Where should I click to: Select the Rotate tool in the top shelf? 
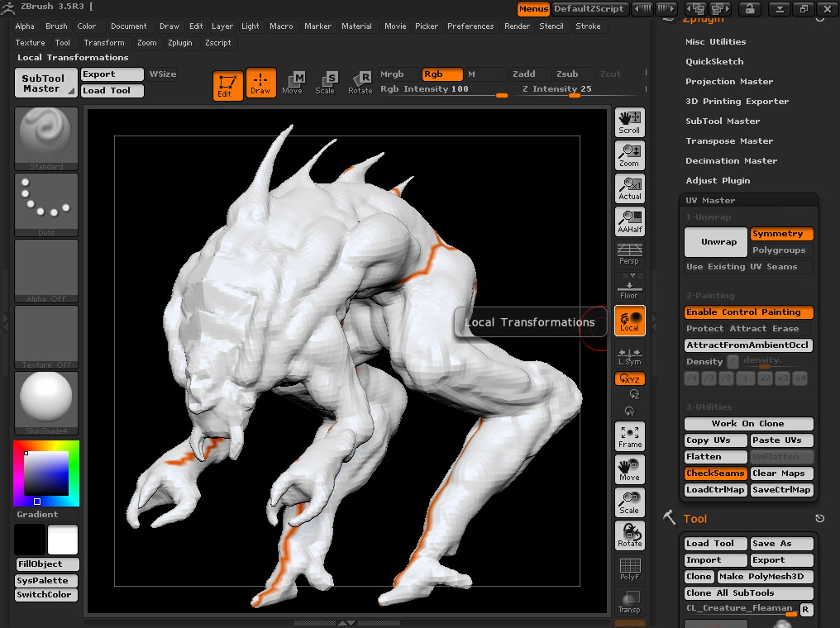click(360, 83)
